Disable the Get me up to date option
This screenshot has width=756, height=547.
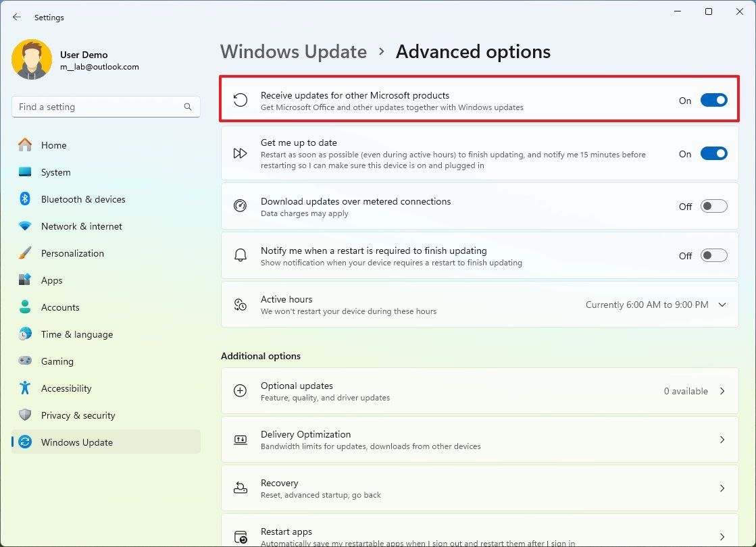(x=713, y=153)
